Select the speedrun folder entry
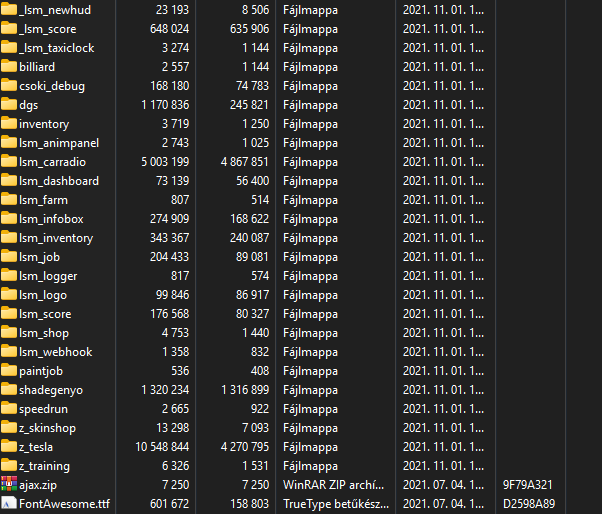602x514 pixels. click(x=44, y=409)
